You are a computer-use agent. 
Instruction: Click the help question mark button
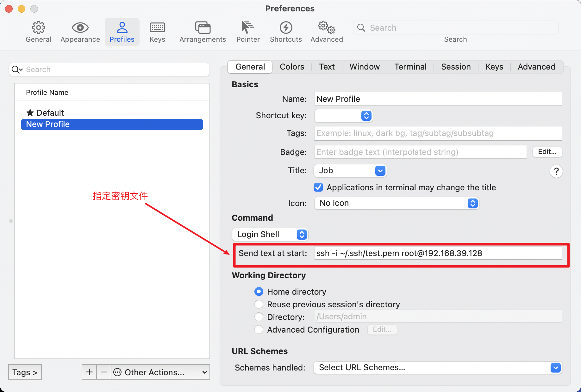tap(556, 171)
